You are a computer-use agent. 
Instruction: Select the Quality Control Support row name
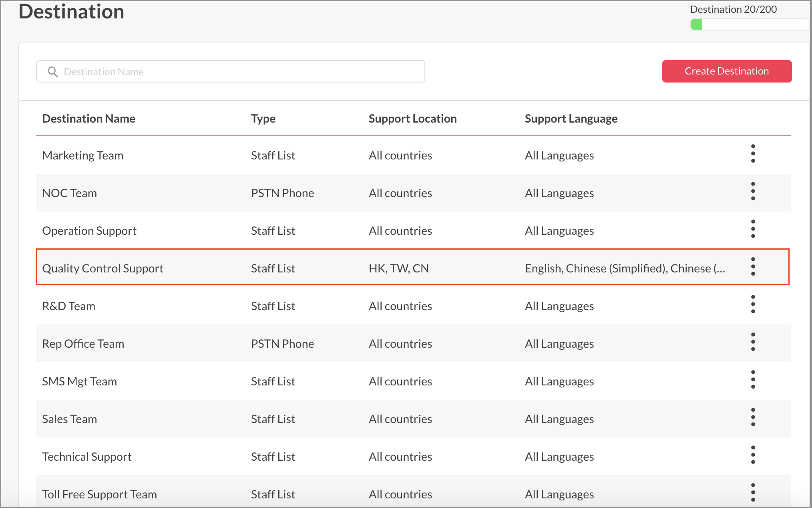[103, 268]
